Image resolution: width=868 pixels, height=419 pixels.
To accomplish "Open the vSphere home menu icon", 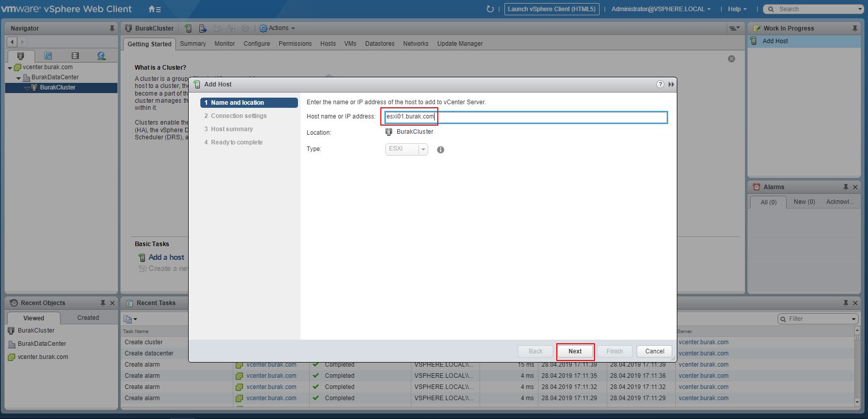I will click(x=155, y=9).
